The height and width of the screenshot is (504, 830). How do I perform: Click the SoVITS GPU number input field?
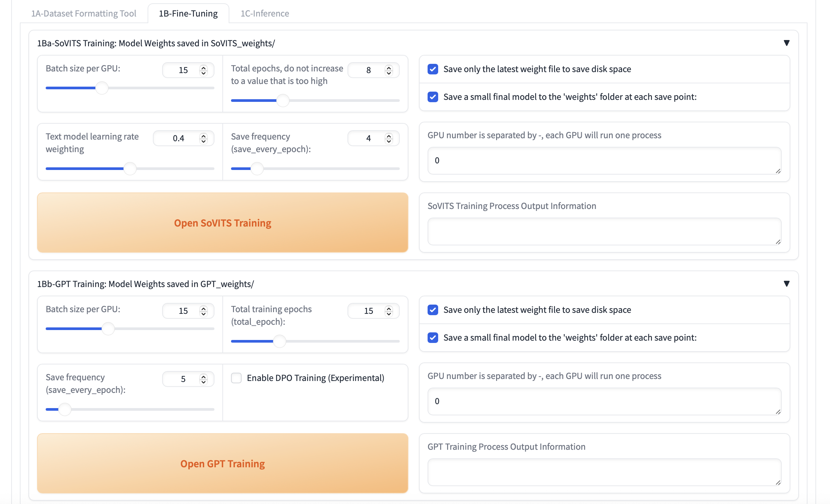pos(604,161)
